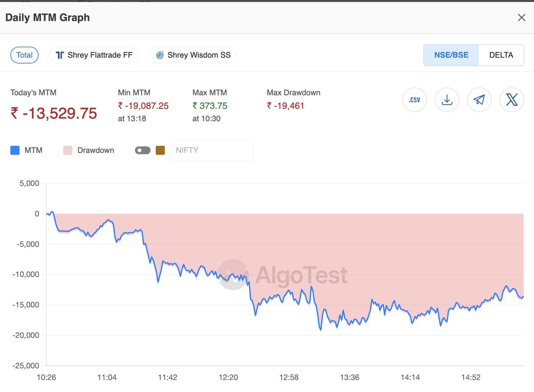Viewport: 534px width, 392px height.
Task: Click the 'at 10:30' timestamp
Action: click(x=206, y=119)
